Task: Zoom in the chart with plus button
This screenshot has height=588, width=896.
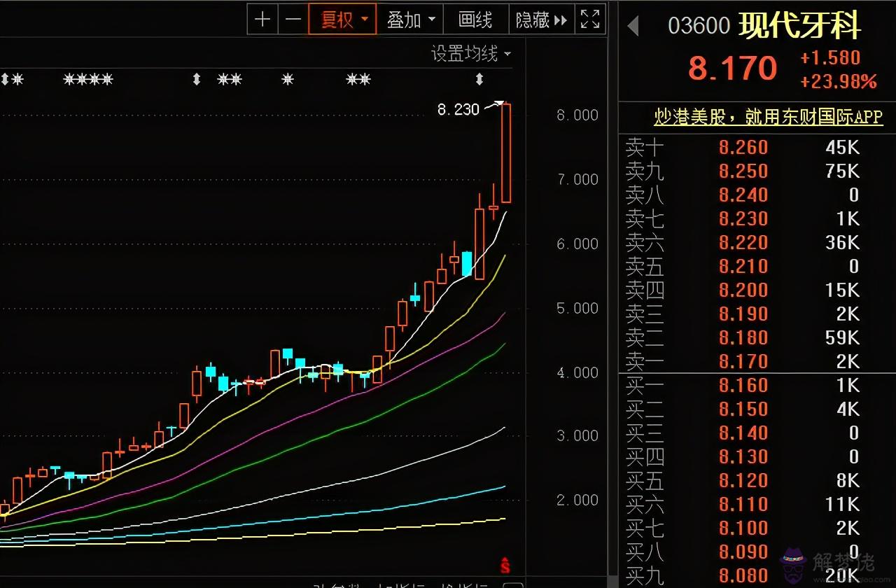Action: 262,19
